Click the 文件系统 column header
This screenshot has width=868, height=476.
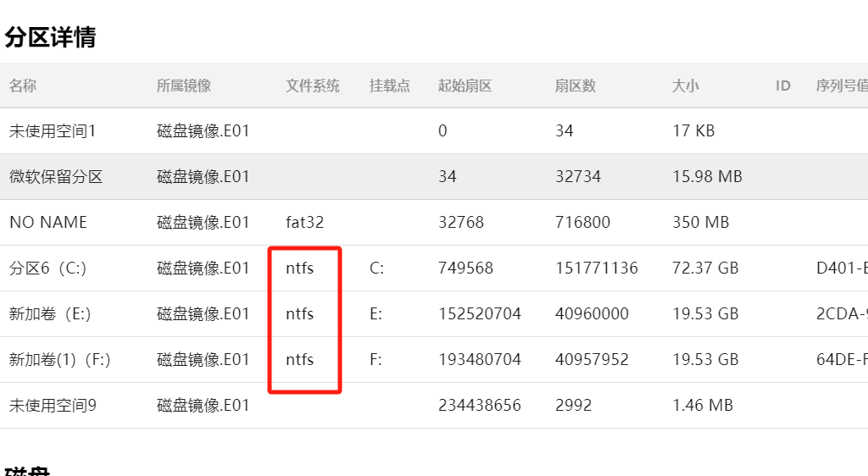pyautogui.click(x=313, y=86)
